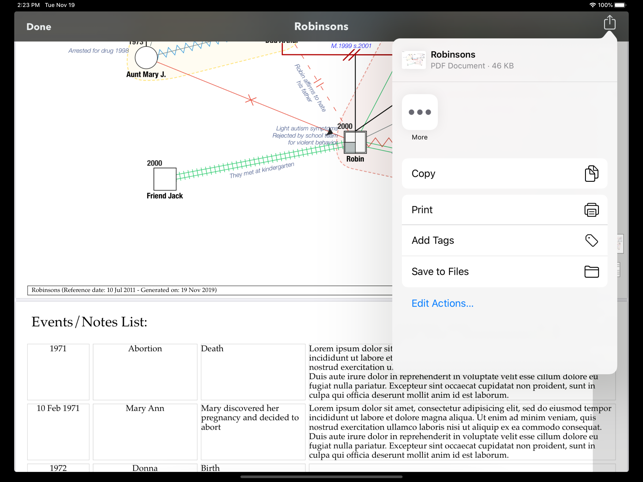The height and width of the screenshot is (482, 643).
Task: Tap the Robin person symbol
Action: pos(354,142)
